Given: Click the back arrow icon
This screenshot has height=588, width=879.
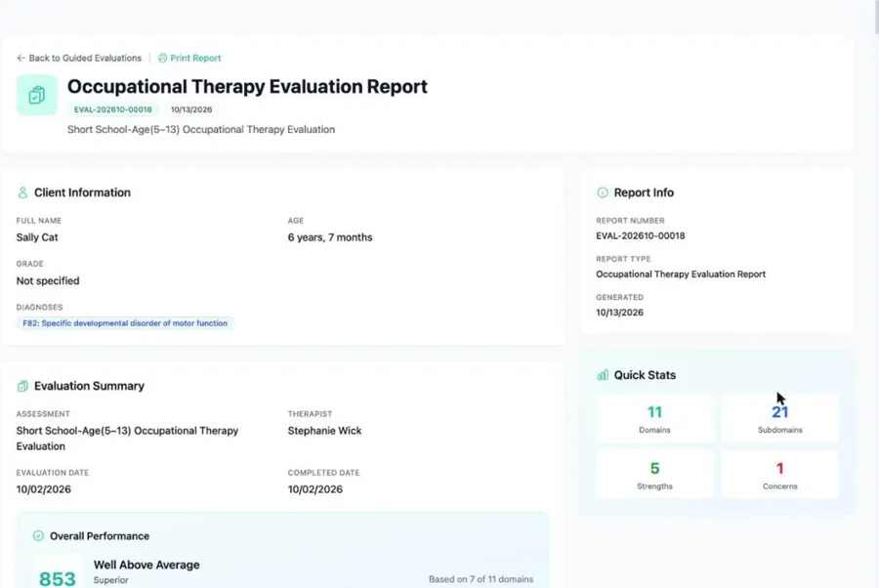Looking at the screenshot, I should (21, 58).
